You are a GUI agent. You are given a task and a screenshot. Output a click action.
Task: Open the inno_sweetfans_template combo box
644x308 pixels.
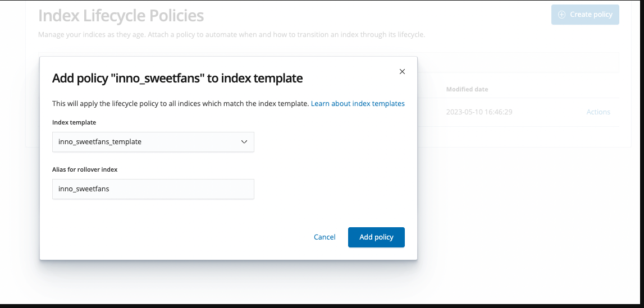click(146, 142)
